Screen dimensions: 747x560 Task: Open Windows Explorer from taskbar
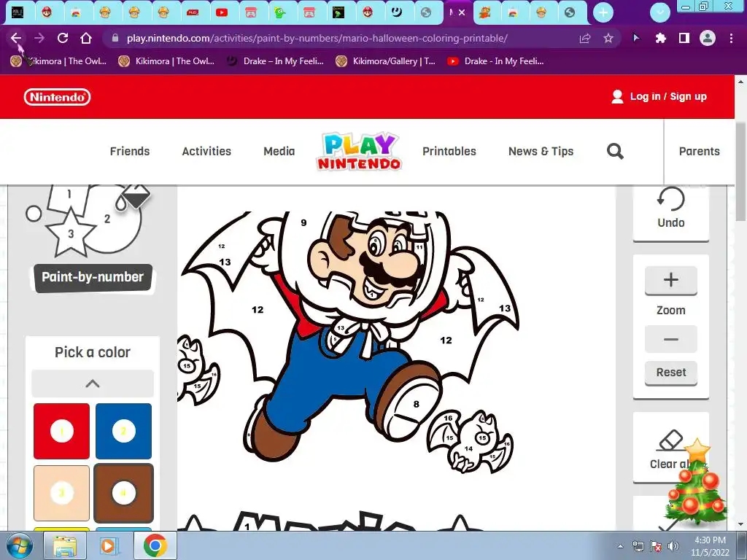point(64,546)
